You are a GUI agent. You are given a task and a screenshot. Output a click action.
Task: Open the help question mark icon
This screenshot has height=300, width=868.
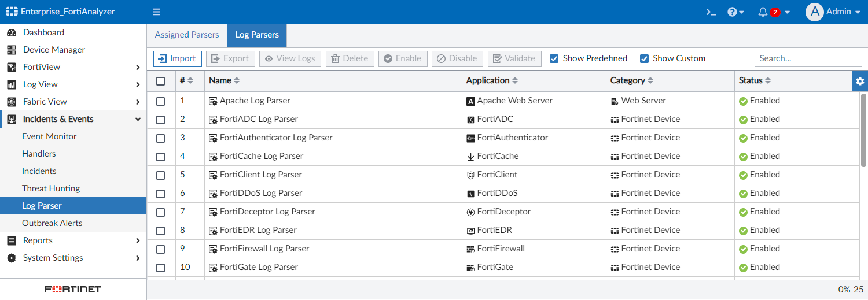point(732,12)
